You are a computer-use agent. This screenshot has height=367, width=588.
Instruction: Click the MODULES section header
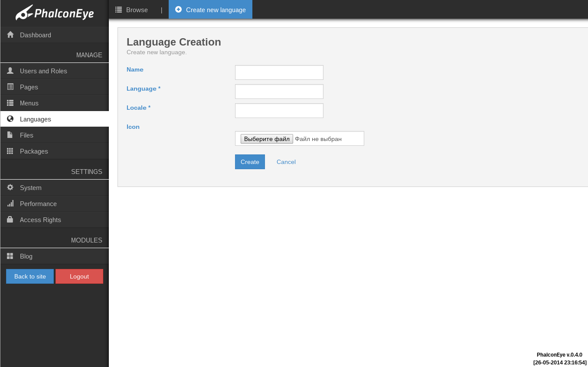click(87, 240)
